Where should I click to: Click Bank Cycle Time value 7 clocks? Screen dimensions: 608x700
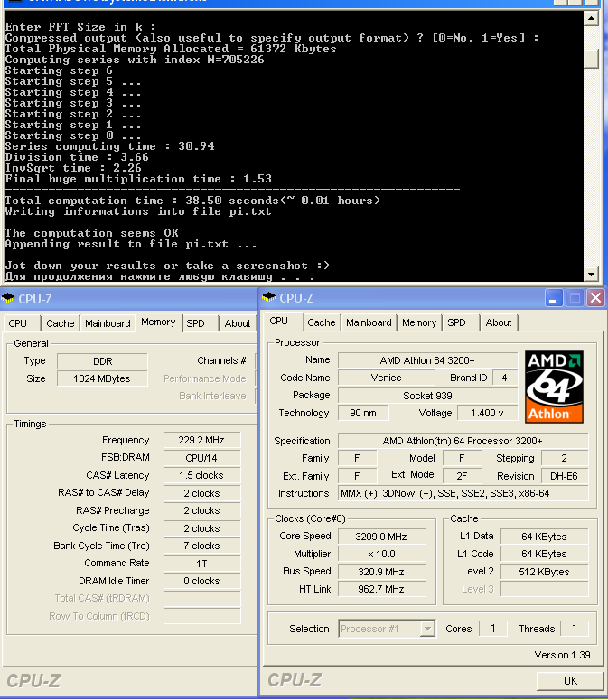[201, 546]
